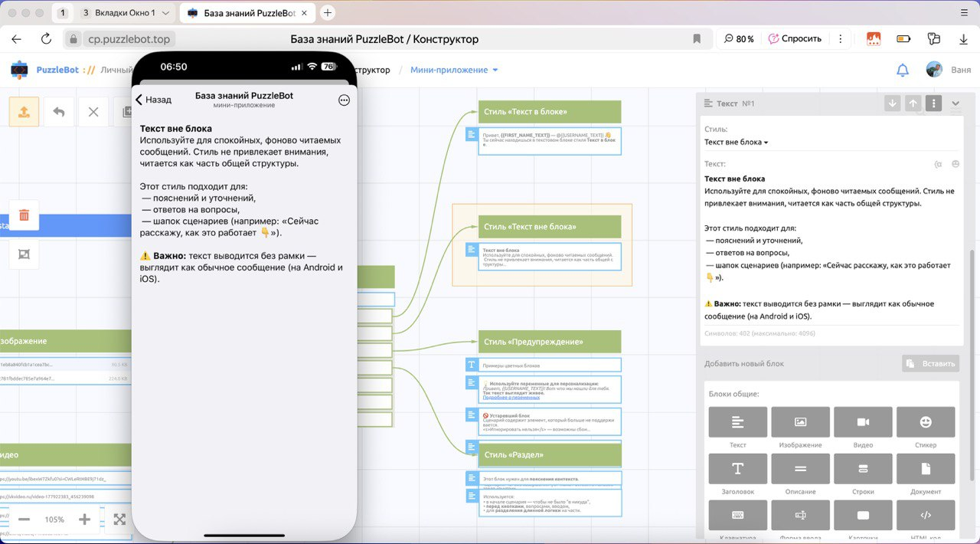980x544 pixels.
Task: Open notifications bell icon
Action: coord(903,70)
